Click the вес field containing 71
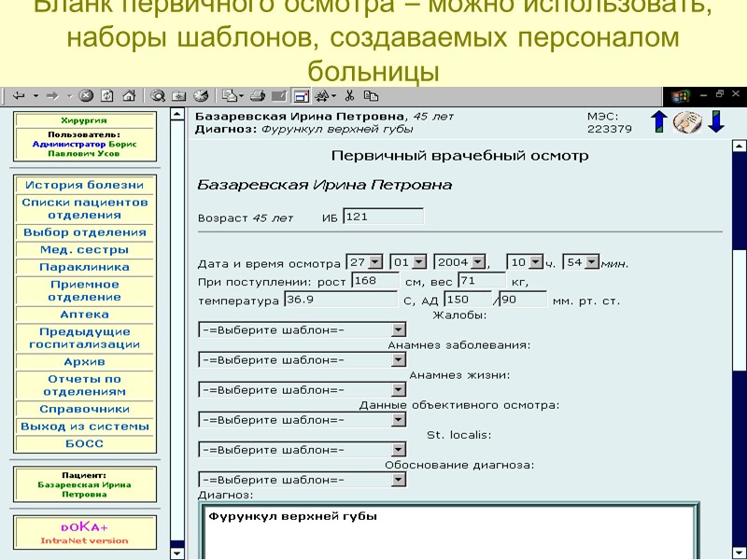The height and width of the screenshot is (560, 747). coord(482,281)
